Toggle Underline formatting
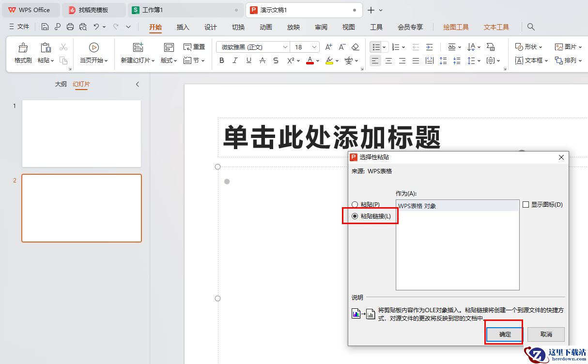Image resolution: width=588 pixels, height=364 pixels. tap(249, 61)
